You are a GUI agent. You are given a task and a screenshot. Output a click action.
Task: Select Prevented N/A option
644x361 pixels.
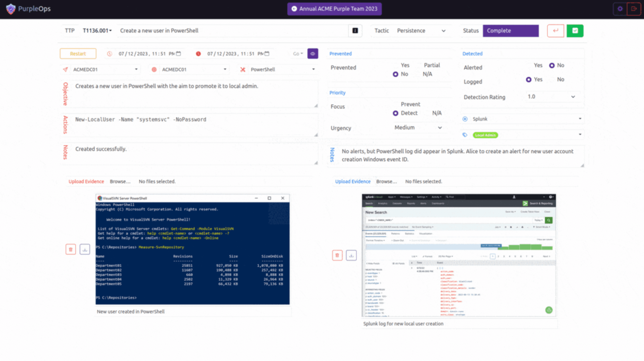pos(427,74)
